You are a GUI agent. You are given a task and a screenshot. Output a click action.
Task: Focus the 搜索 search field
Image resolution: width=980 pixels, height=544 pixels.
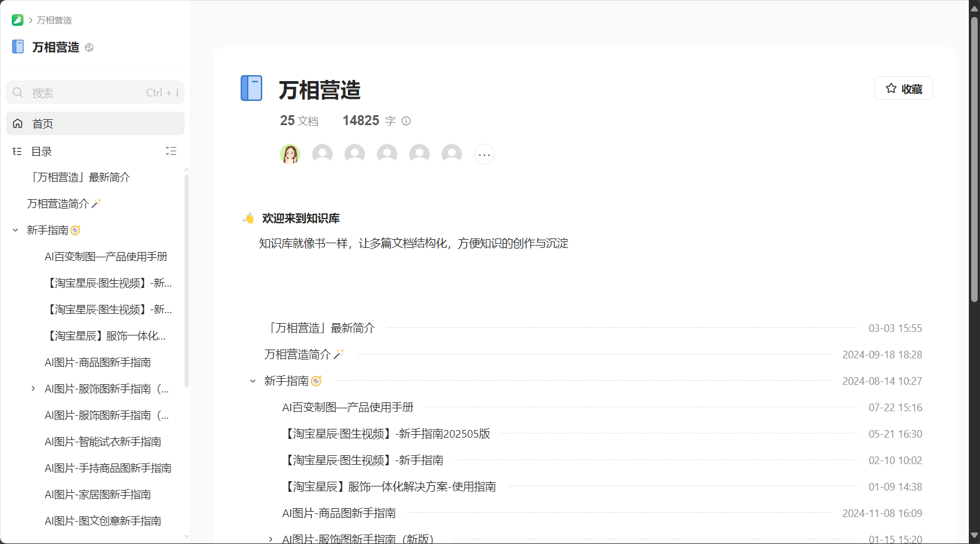click(95, 92)
